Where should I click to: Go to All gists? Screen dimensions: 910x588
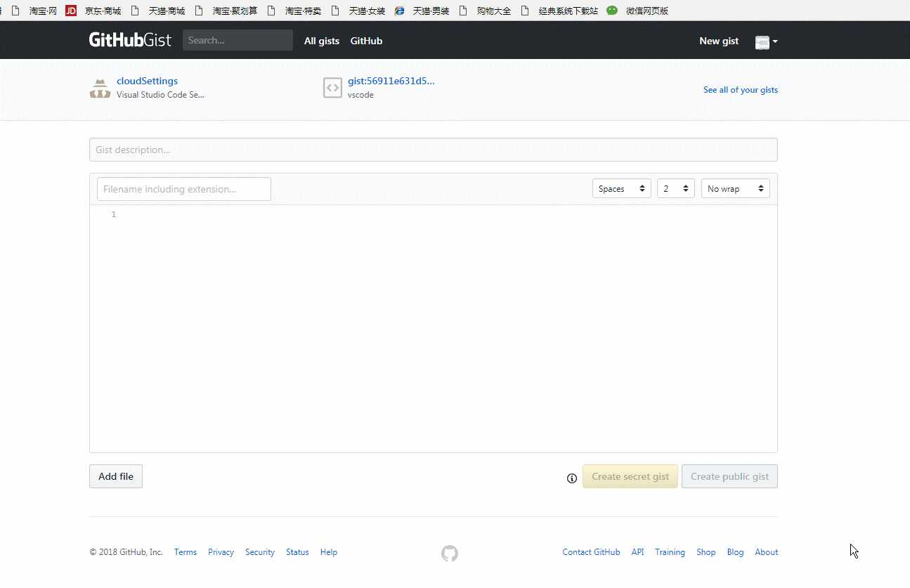tap(322, 41)
